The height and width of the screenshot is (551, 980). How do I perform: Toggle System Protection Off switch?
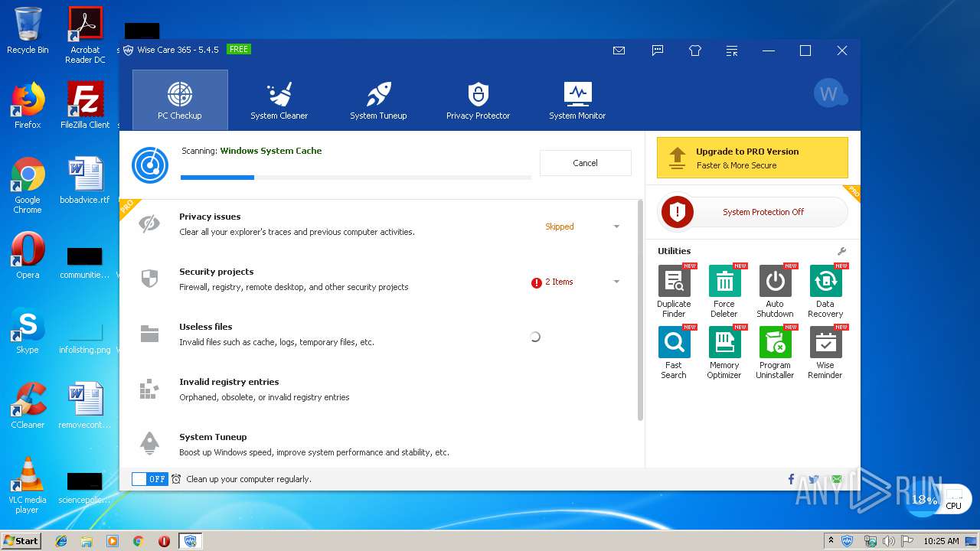coord(753,212)
